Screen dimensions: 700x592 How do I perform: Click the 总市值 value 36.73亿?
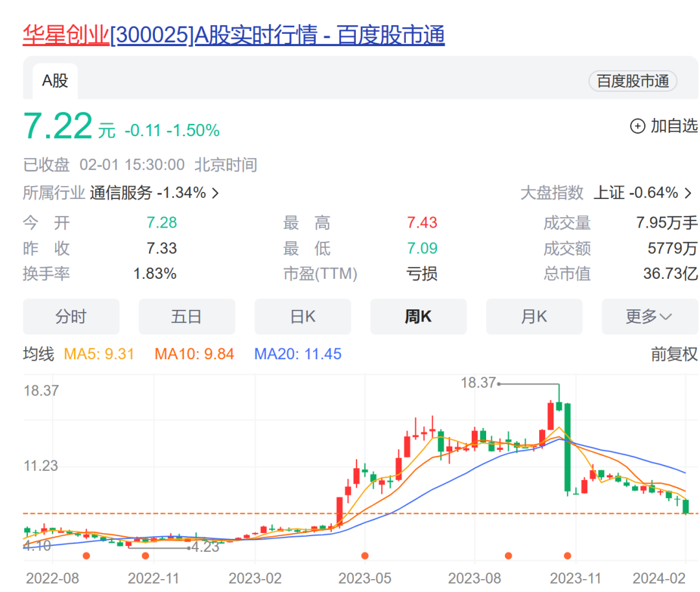671,273
